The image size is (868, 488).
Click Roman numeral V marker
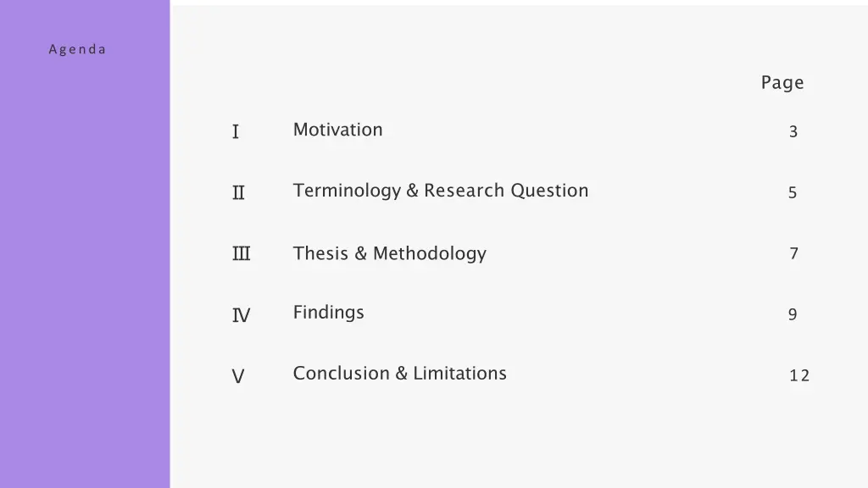click(x=238, y=377)
